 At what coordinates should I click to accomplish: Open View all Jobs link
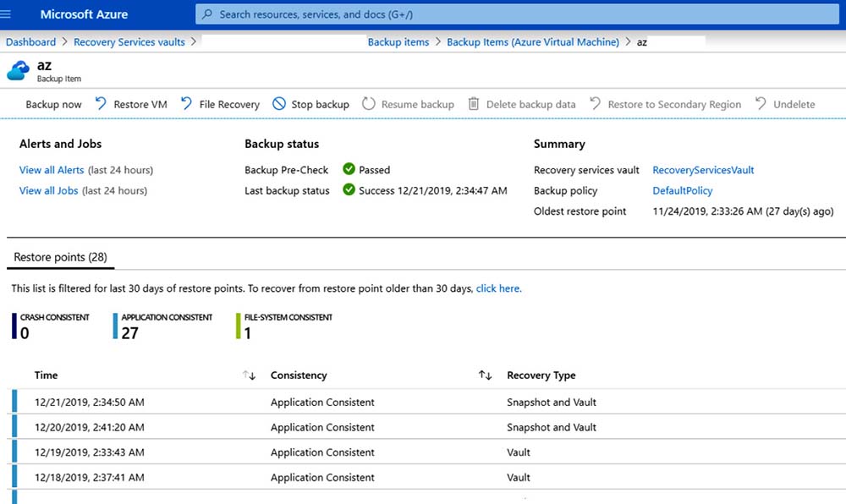click(48, 190)
